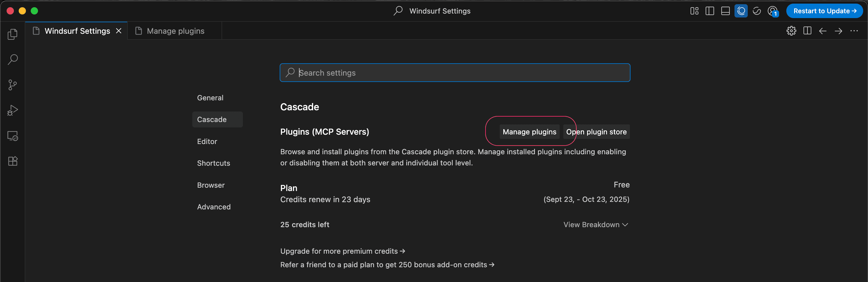Click Restart to Update
The width and height of the screenshot is (868, 282).
click(x=825, y=11)
